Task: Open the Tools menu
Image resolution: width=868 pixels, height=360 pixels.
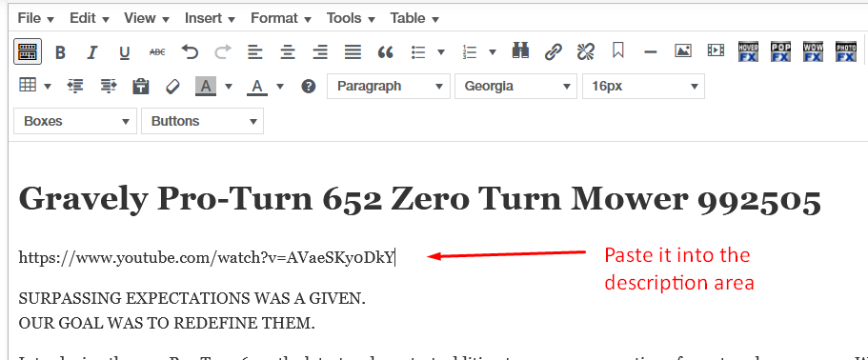Action: pyautogui.click(x=351, y=18)
